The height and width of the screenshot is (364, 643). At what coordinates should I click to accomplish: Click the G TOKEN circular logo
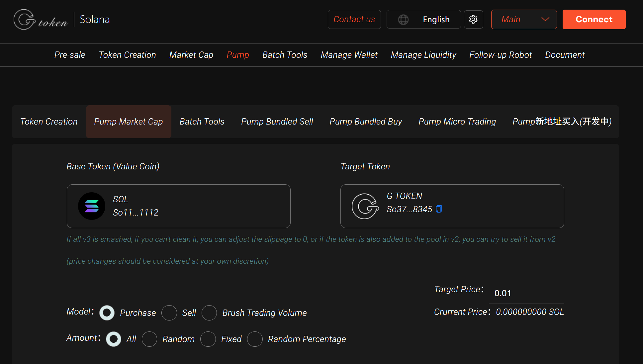[365, 206]
